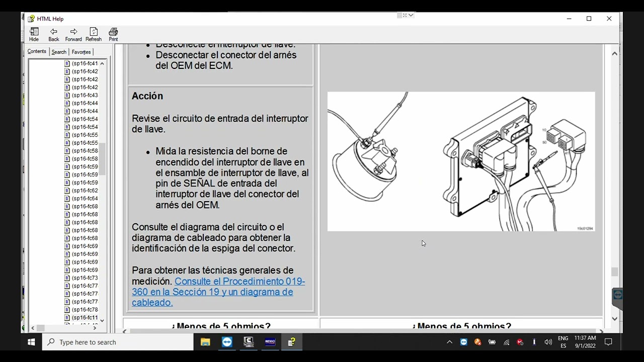Click the key switch and ECM connector illustration
644x362 pixels.
[x=461, y=161]
